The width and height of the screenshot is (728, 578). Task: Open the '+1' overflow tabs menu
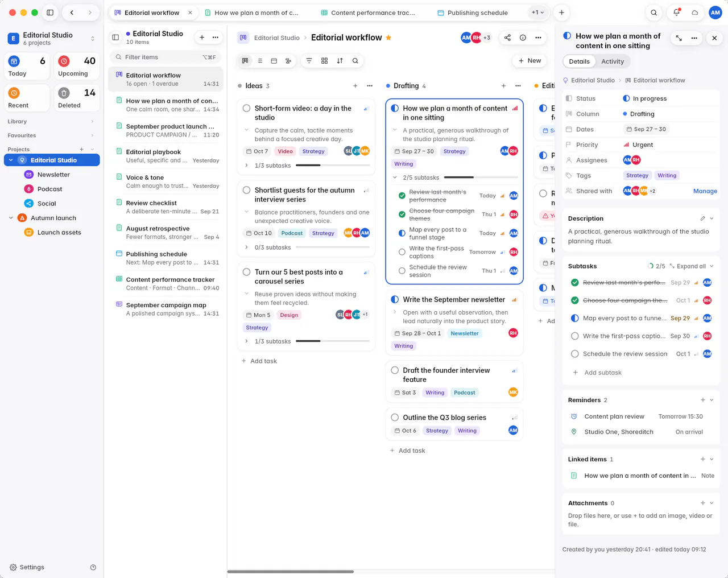point(537,13)
